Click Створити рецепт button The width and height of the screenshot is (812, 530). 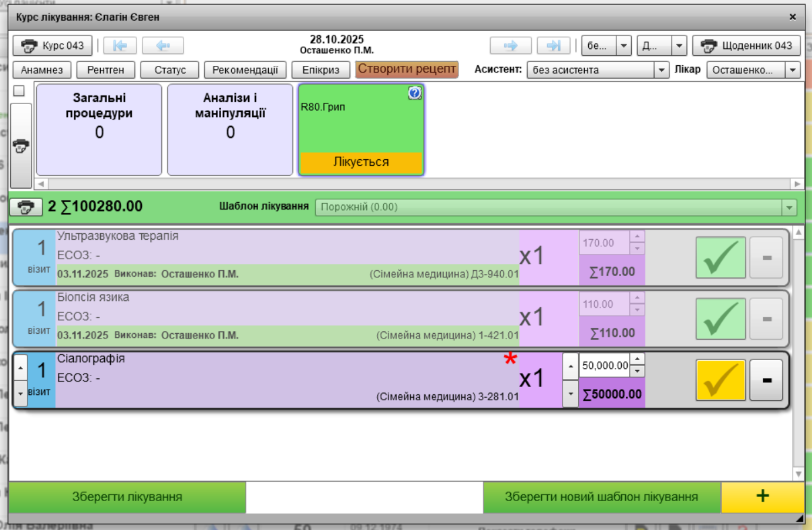(x=407, y=70)
